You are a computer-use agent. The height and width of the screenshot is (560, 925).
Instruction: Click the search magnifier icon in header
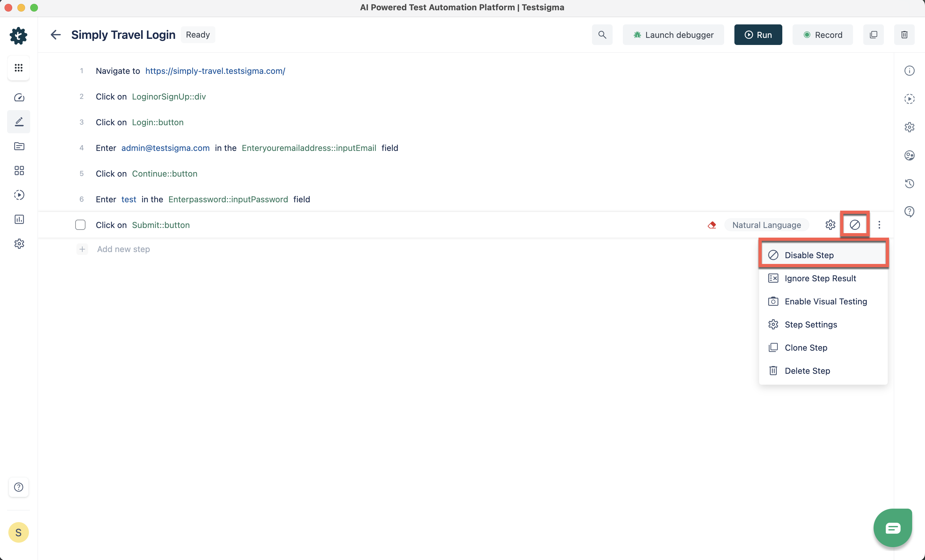click(x=602, y=35)
